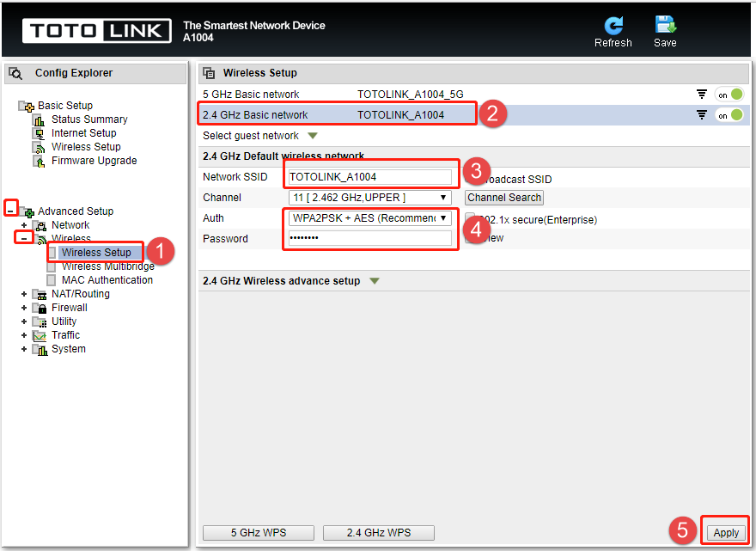Click the Traffic graph icon
This screenshot has height=551, width=756.
(x=40, y=335)
